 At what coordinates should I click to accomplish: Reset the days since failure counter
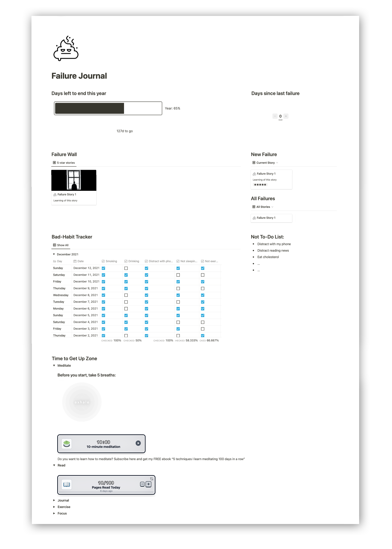(280, 120)
